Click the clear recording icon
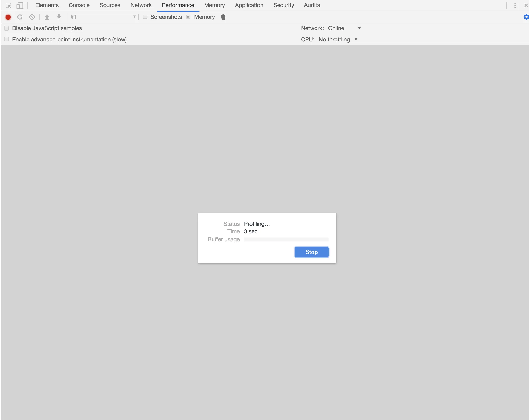Image resolution: width=529 pixels, height=420 pixels. coord(32,17)
